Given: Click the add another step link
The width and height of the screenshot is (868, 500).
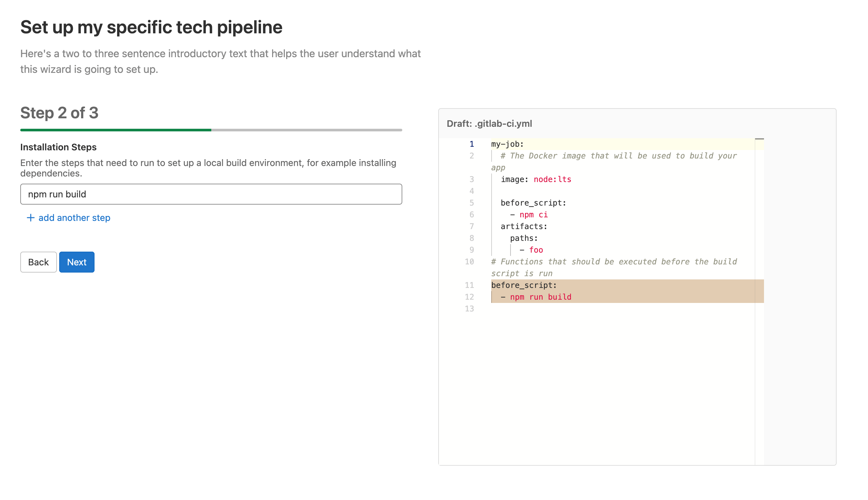Looking at the screenshot, I should tap(74, 218).
